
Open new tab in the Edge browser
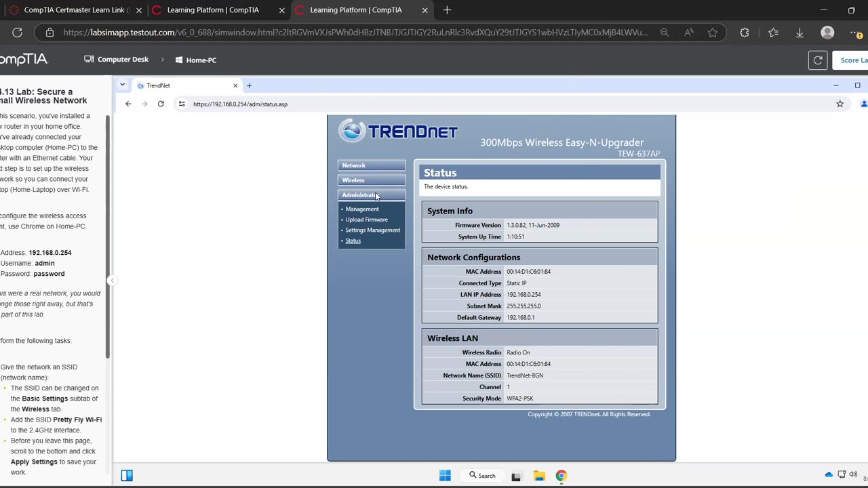[447, 10]
